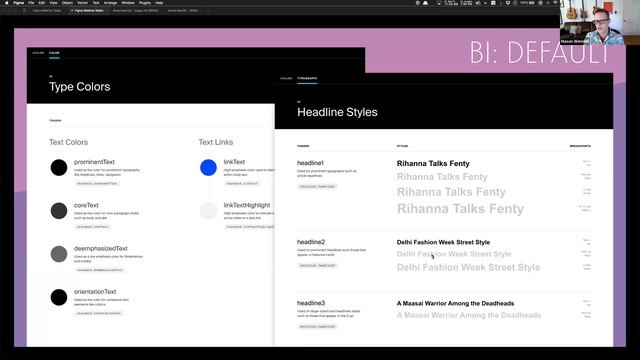Click the token chip under coreText description
Viewport: 640px width, 360px height.
click(x=93, y=227)
